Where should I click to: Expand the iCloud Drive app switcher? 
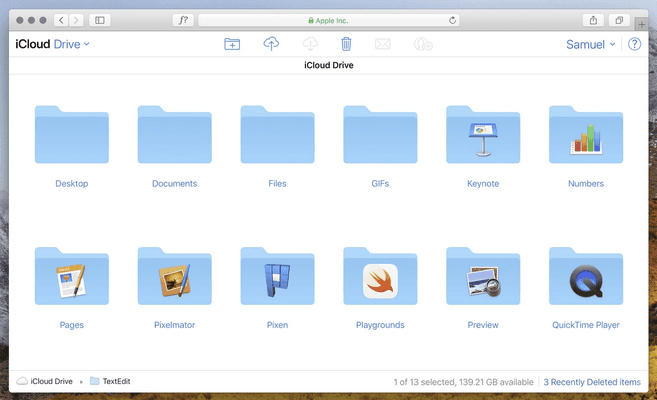[x=52, y=44]
